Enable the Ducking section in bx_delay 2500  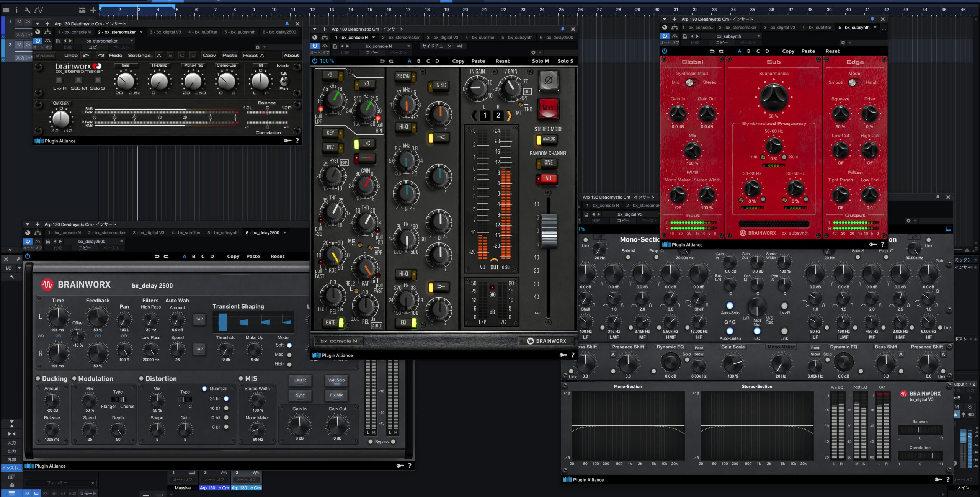tap(38, 378)
